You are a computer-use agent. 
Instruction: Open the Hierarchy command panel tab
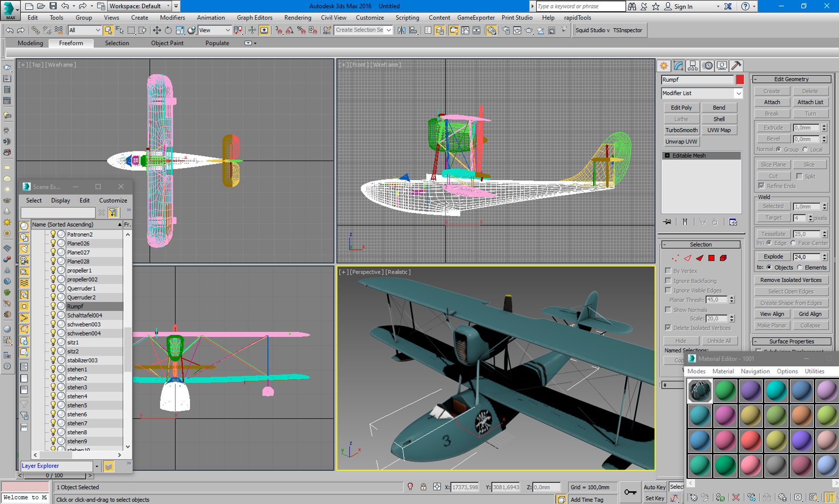click(693, 66)
